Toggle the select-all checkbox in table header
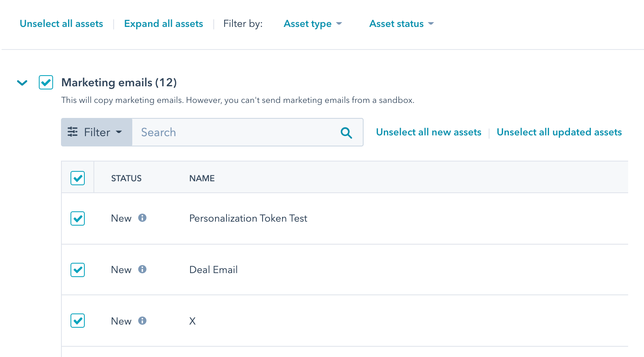644x357 pixels. tap(78, 178)
